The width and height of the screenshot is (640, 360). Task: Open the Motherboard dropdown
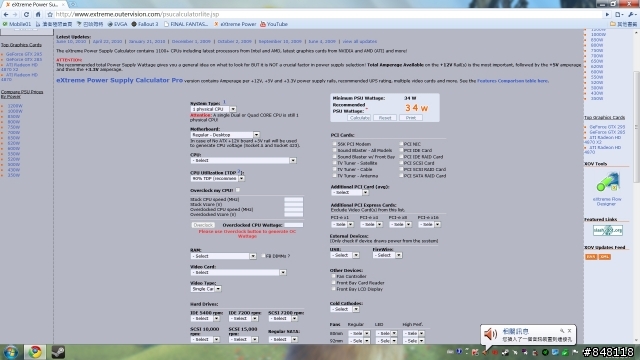point(225,135)
